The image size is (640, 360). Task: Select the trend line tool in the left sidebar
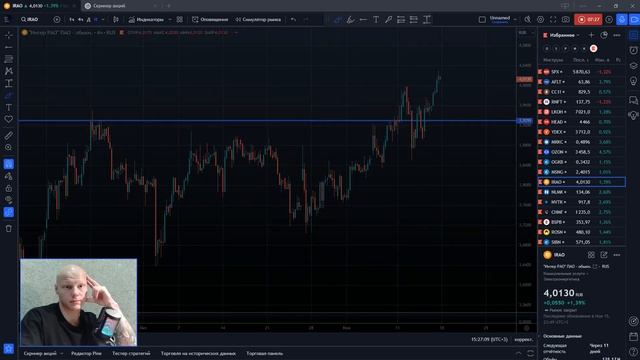click(x=9, y=47)
